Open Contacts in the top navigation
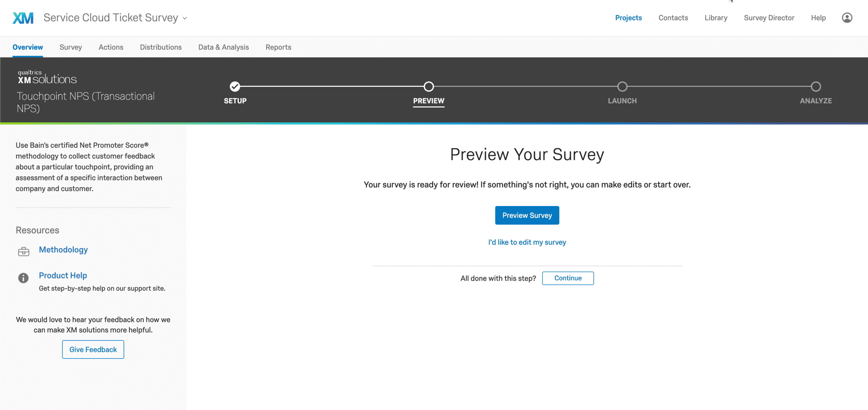The image size is (868, 410). tap(673, 18)
